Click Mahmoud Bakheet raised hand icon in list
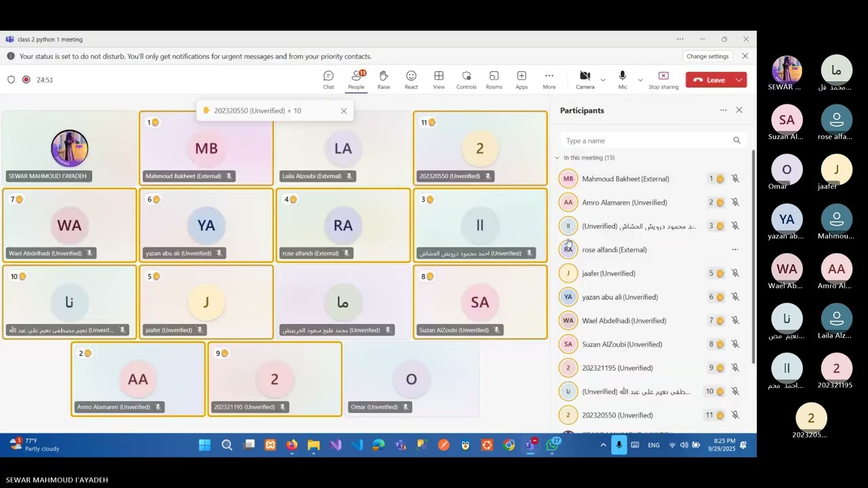Image resolution: width=868 pixels, height=488 pixels. click(x=720, y=179)
